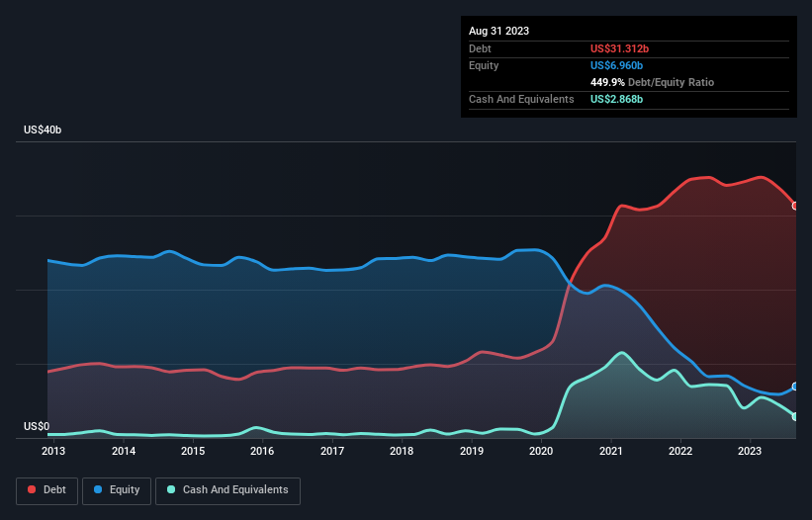Click Cash And Equivalents tooltip label
The height and width of the screenshot is (520, 812).
point(521,99)
